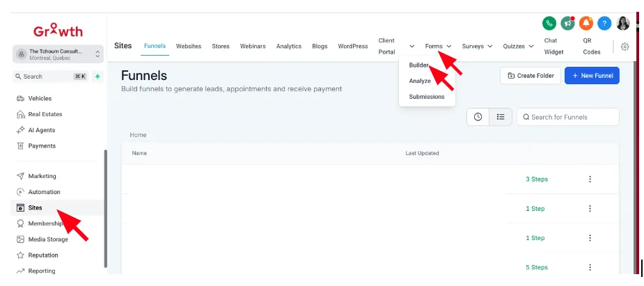Expand the Surveys dropdown
This screenshot has width=644, height=286.
coord(477,47)
